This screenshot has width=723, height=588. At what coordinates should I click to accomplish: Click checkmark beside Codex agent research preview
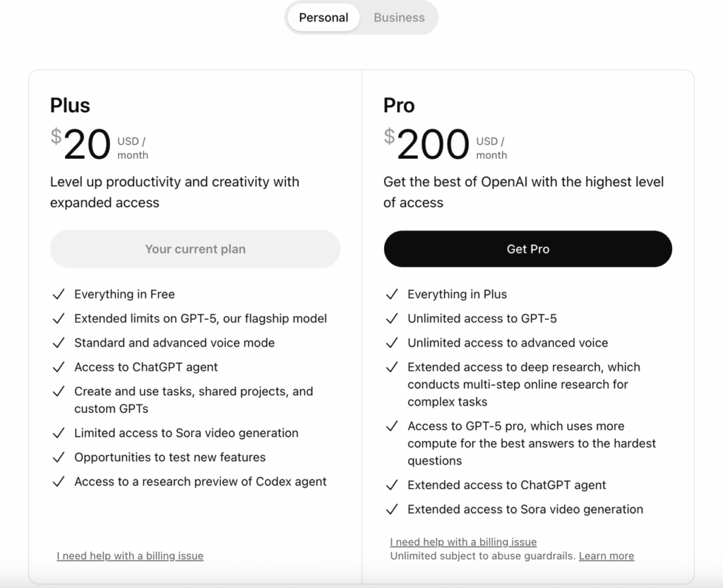click(59, 481)
